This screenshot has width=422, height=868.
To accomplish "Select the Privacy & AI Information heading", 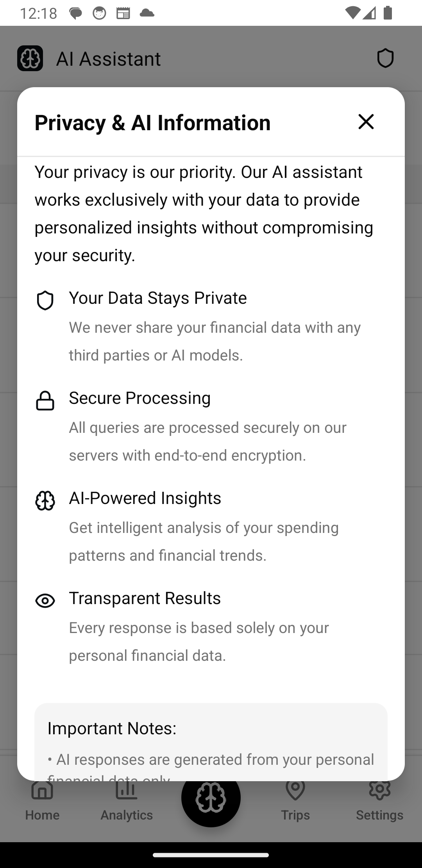I will (x=152, y=122).
